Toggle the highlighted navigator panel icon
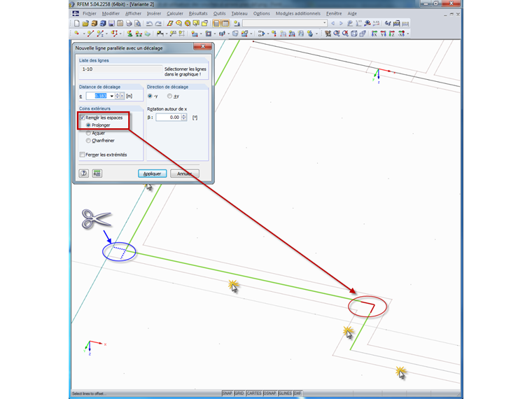Image resolution: width=532 pixels, height=399 pixels. pos(216,23)
